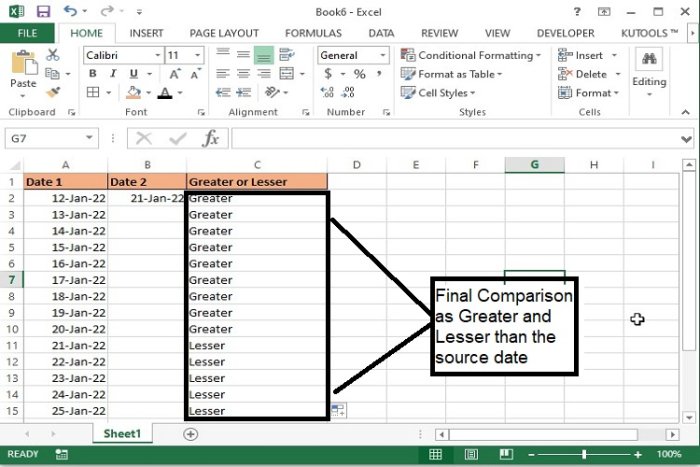Viewport: 700px width, 467px height.
Task: Open Format as Table dropdown
Action: point(451,74)
